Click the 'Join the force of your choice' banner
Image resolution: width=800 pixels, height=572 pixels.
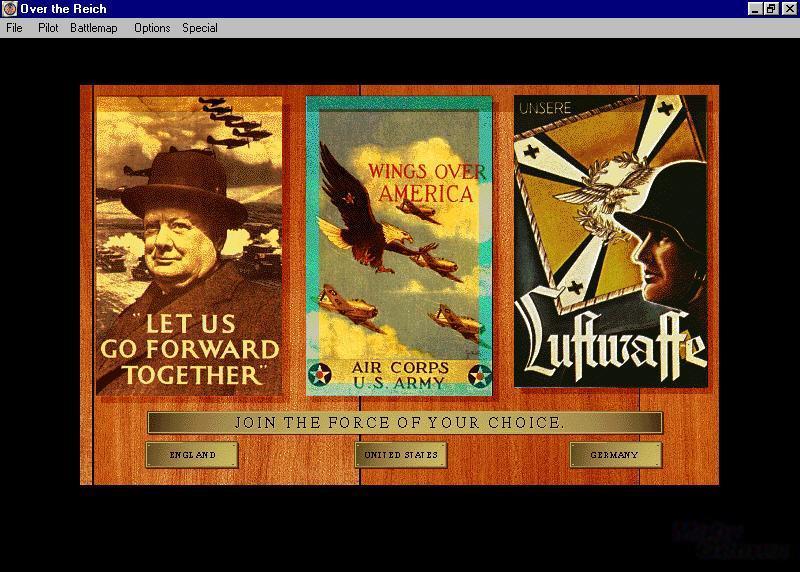pyautogui.click(x=405, y=422)
